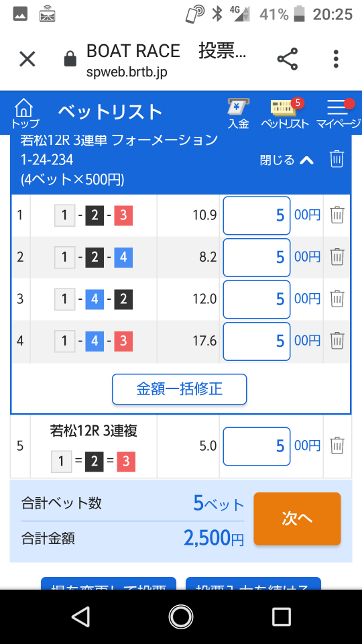Remove the 1-2-4 bet via trash
362x644 pixels.
tap(337, 257)
